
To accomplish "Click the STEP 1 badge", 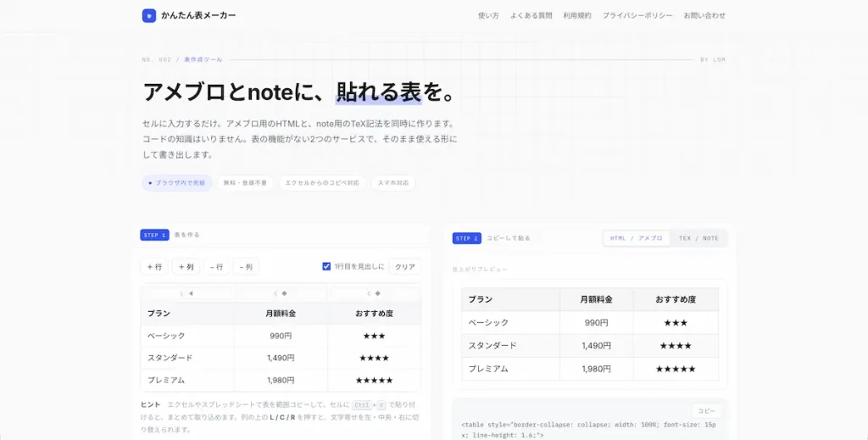I will [154, 235].
